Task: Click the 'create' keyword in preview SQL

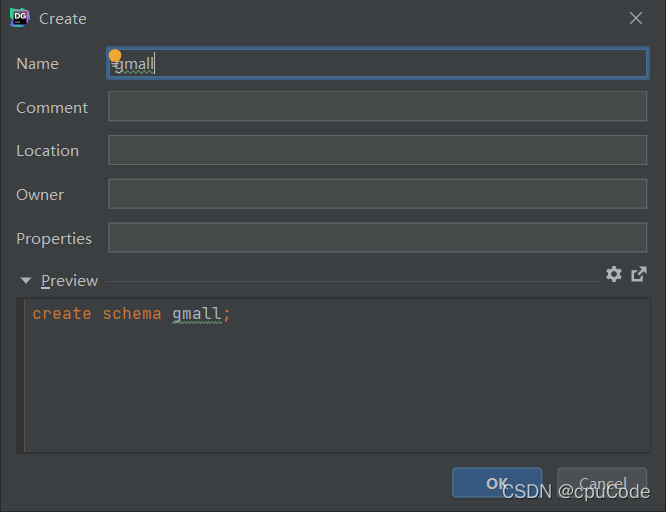Action: coord(62,314)
